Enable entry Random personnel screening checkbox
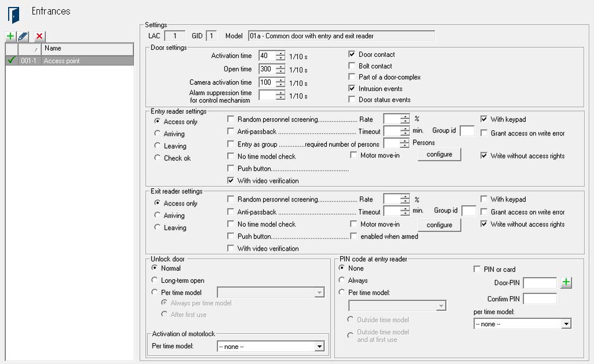Screen dimensions: 594x364 tap(231, 119)
